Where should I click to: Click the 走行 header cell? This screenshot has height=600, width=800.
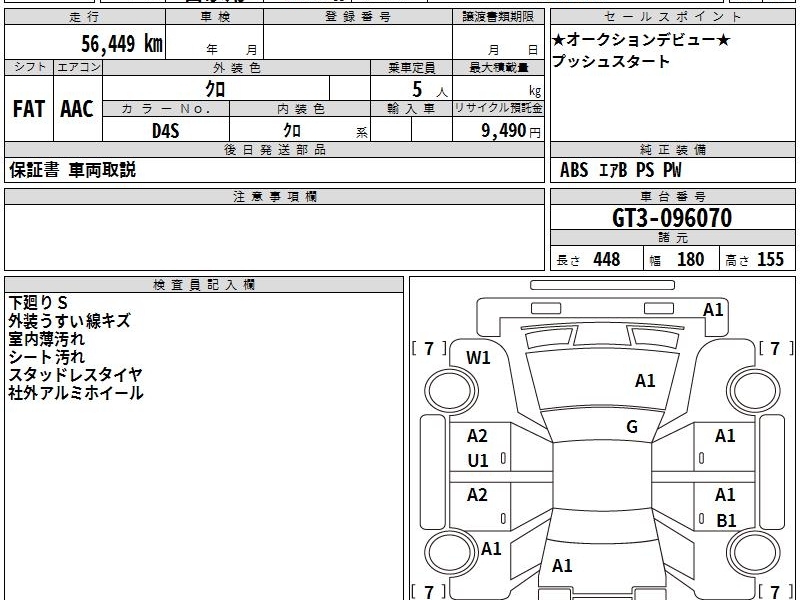(x=85, y=17)
